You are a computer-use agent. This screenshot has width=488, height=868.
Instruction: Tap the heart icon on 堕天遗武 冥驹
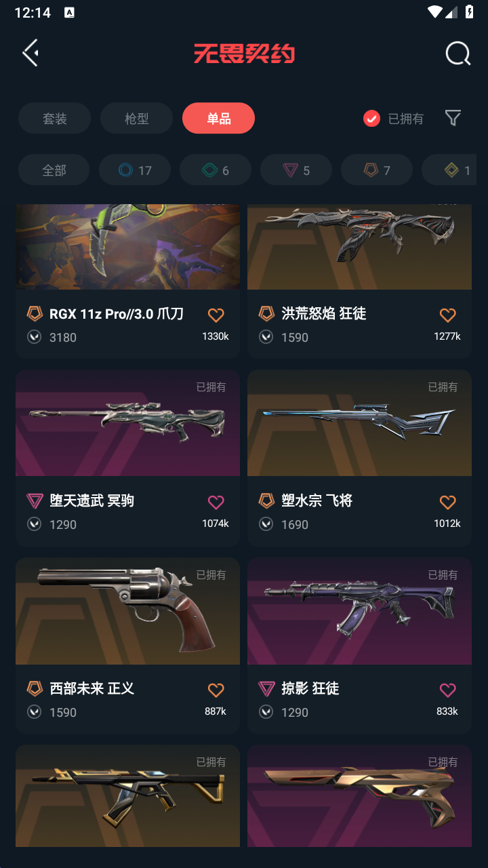click(x=216, y=502)
